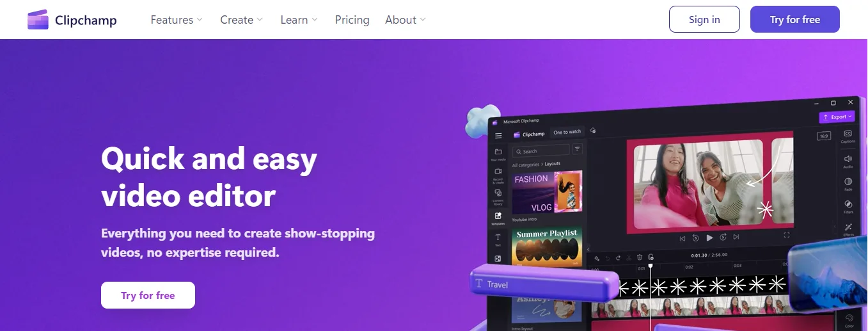The width and height of the screenshot is (868, 331).
Task: Select the Fashion Vlog template thumbnail
Action: 546,192
